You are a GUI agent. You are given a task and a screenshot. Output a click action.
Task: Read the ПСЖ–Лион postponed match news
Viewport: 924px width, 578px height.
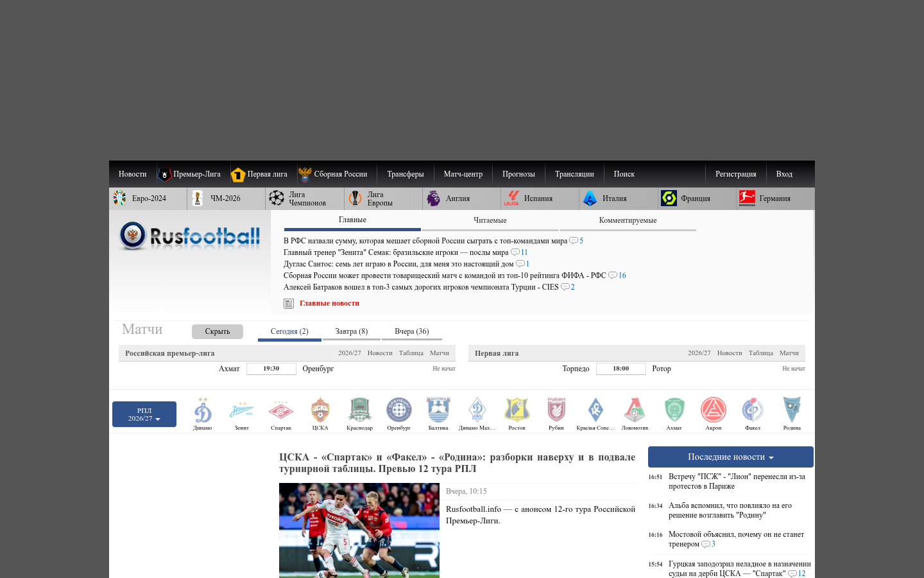[x=737, y=481]
